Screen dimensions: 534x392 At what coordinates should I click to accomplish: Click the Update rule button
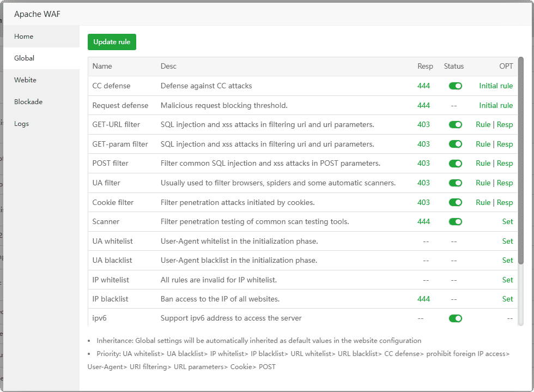(x=112, y=42)
